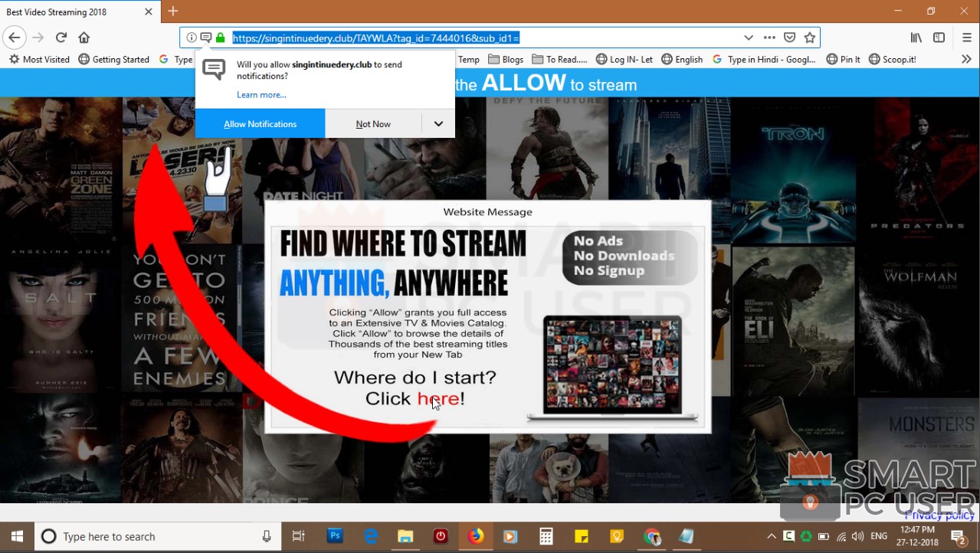
Task: Toggle bookmark star for this page
Action: pos(808,37)
